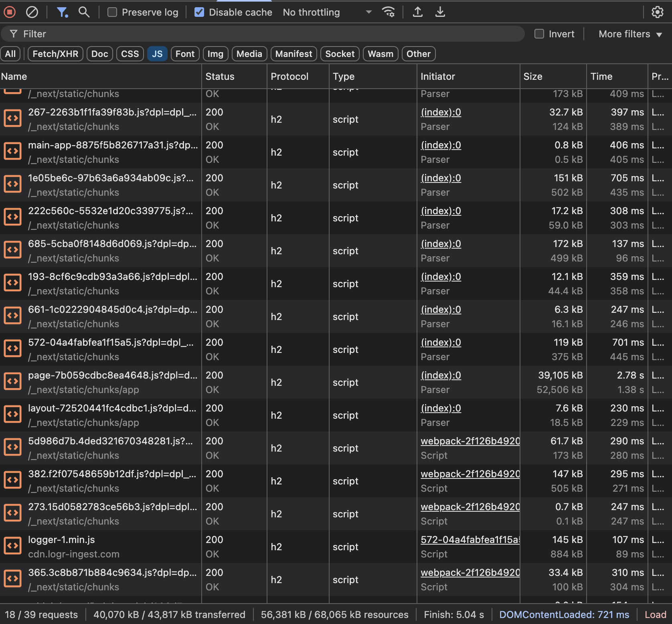
Task: Clear the network log
Action: click(x=32, y=12)
